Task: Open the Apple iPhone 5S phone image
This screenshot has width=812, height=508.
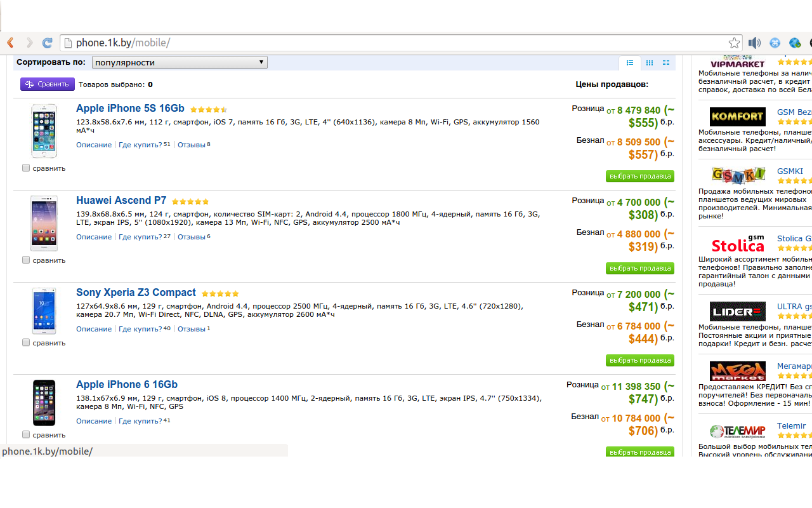Action: pyautogui.click(x=44, y=131)
